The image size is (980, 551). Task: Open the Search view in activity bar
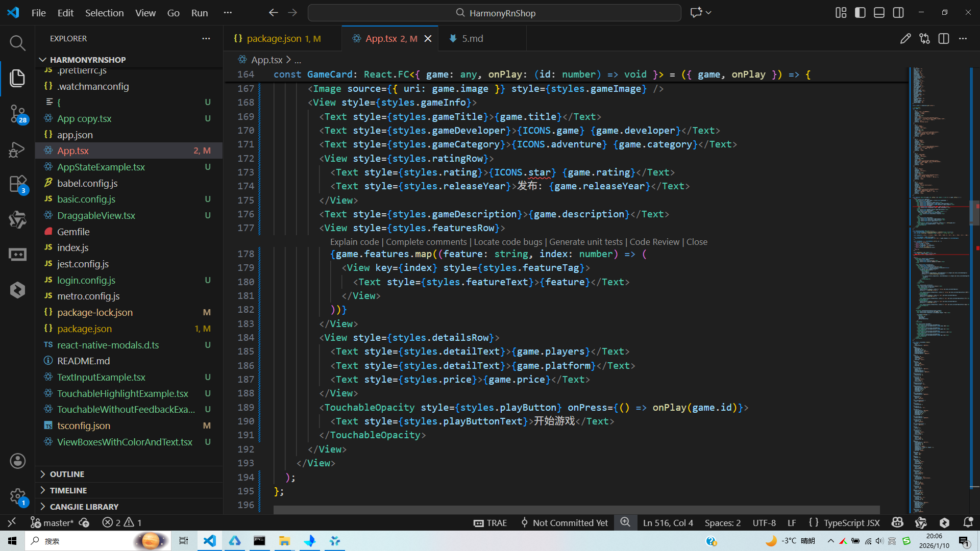click(17, 43)
